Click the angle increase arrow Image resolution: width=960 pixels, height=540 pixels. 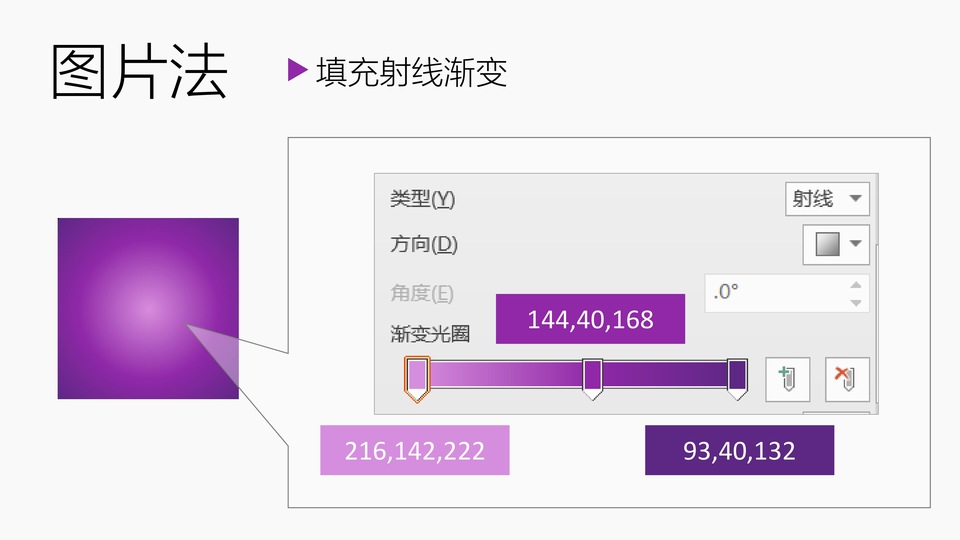(x=855, y=285)
